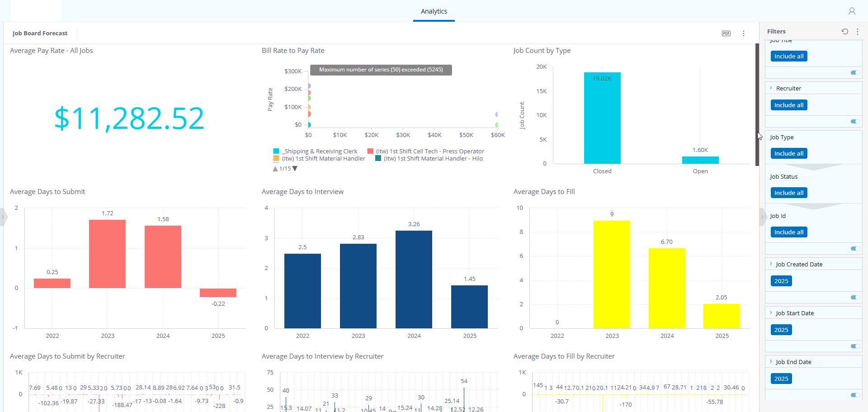Switch to the Analytics tab
Image resolution: width=868 pixels, height=412 pixels.
coord(434,11)
